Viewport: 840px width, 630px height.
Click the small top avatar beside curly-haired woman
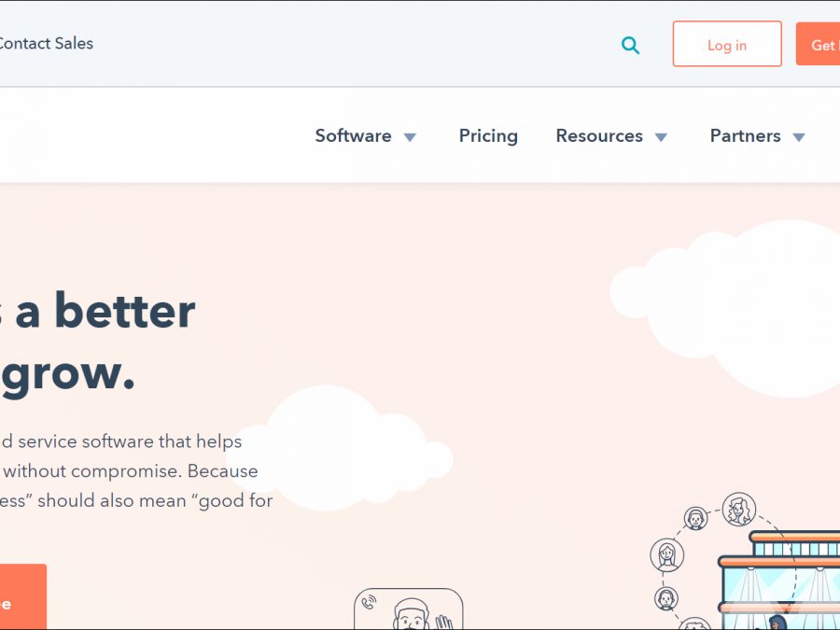pos(695,518)
